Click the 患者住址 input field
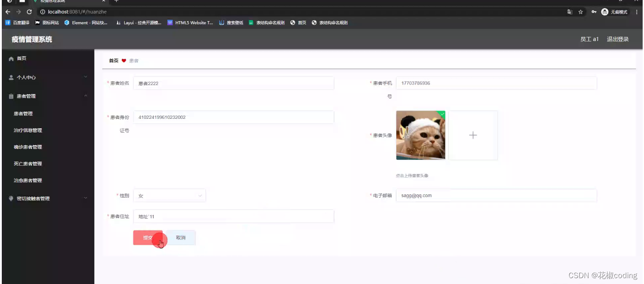 pyautogui.click(x=234, y=216)
